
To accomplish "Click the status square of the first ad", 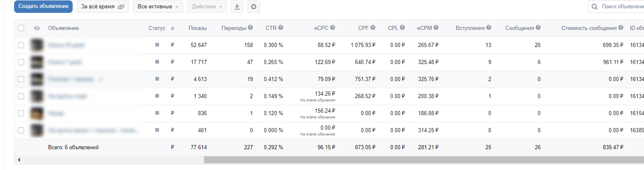I will click(x=157, y=45).
